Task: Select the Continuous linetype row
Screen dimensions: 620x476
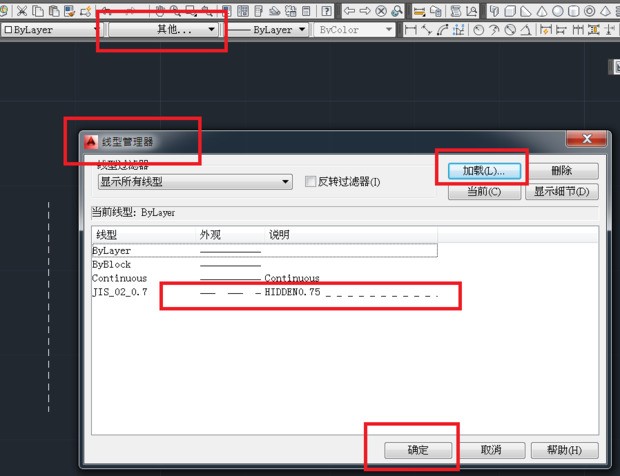Action: (x=265, y=278)
